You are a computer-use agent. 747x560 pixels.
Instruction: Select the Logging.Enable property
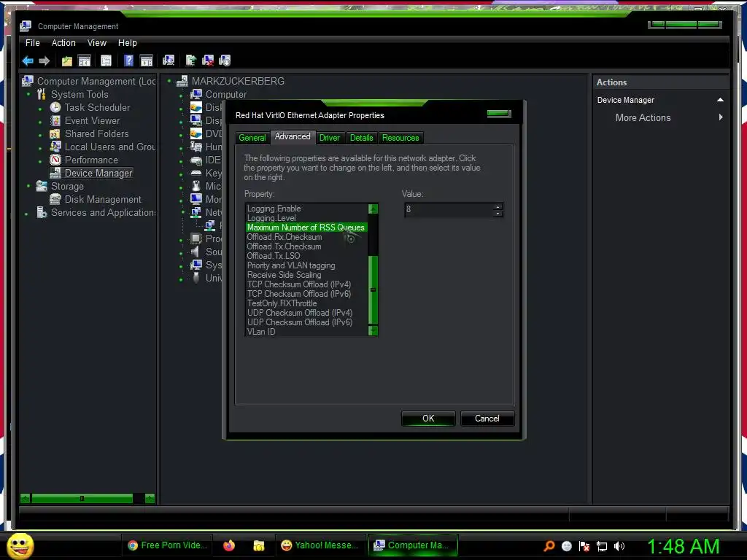pos(274,209)
